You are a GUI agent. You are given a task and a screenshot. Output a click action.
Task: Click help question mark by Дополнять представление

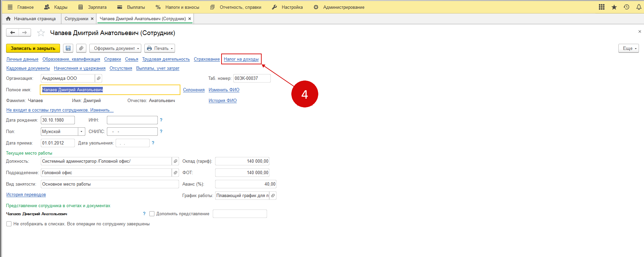[144, 214]
